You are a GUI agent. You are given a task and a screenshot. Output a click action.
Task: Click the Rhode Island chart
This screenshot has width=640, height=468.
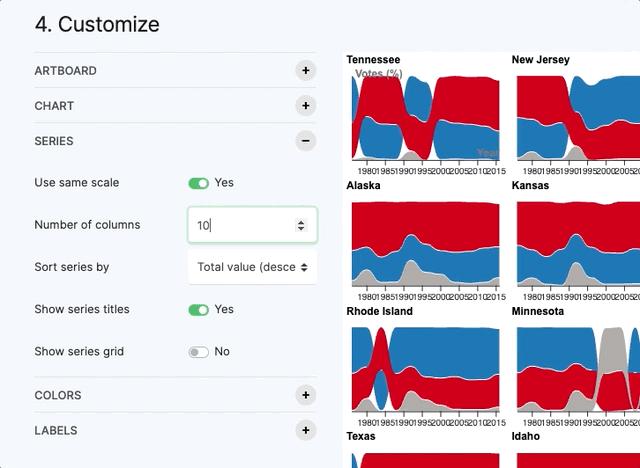point(425,370)
